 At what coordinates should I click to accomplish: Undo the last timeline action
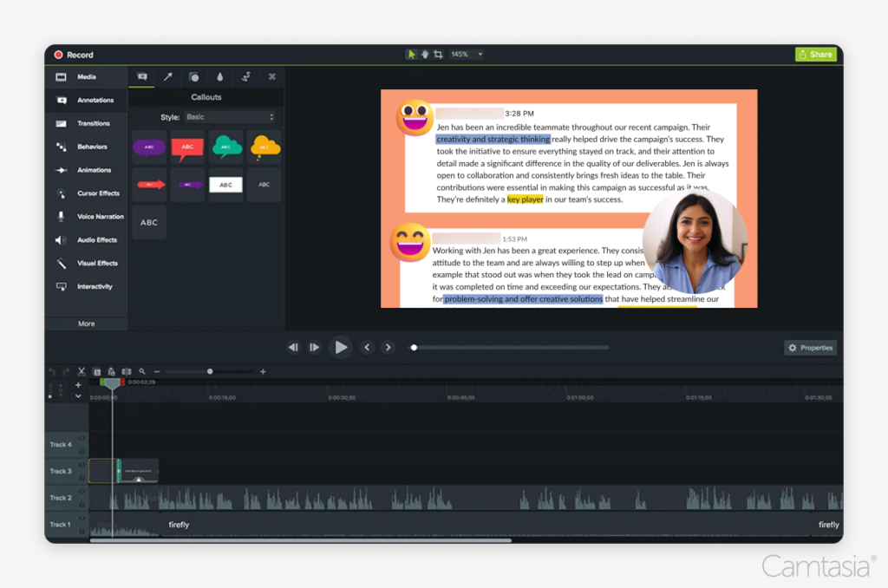pos(52,371)
